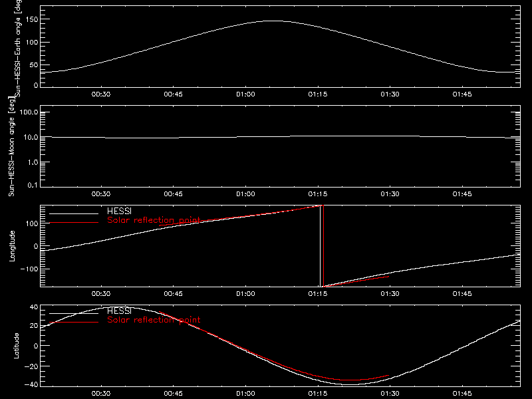Viewport: 532px width, 399px height.
Task: Click 00:30 time label below Longitude plot
Action: [x=101, y=294]
